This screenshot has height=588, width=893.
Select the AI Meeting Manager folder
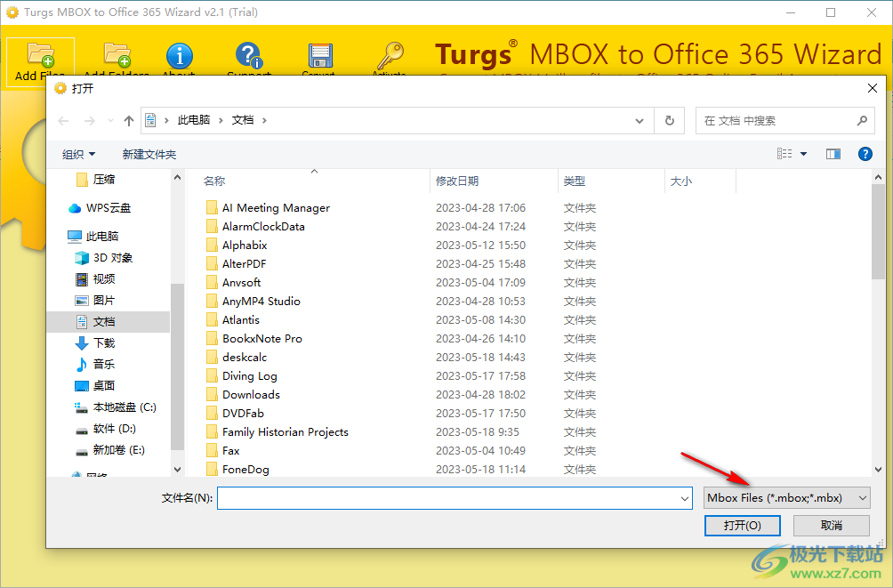268,208
